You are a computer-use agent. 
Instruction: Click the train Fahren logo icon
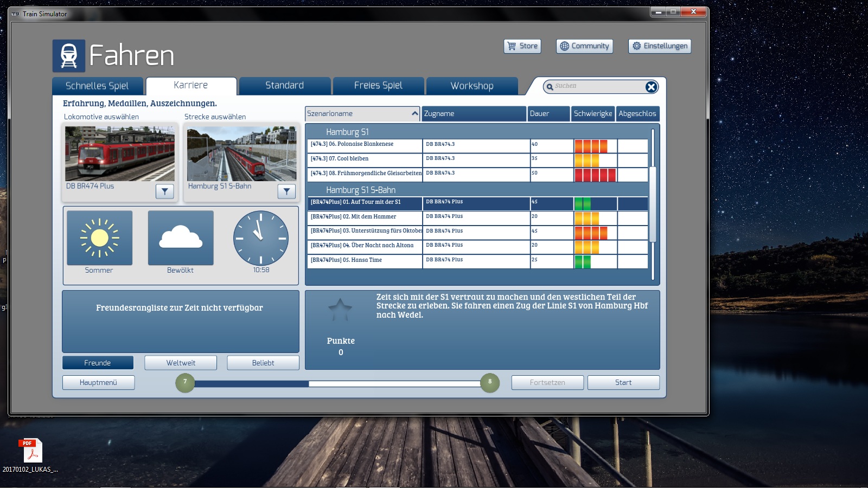pos(69,56)
